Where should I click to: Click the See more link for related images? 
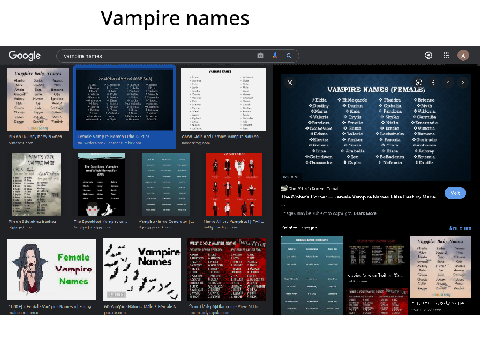pyautogui.click(x=460, y=228)
